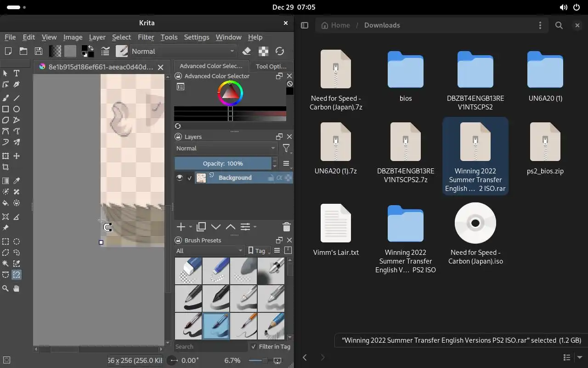Image resolution: width=588 pixels, height=368 pixels.
Task: Activate the Pan hand tool
Action: pyautogui.click(x=17, y=288)
